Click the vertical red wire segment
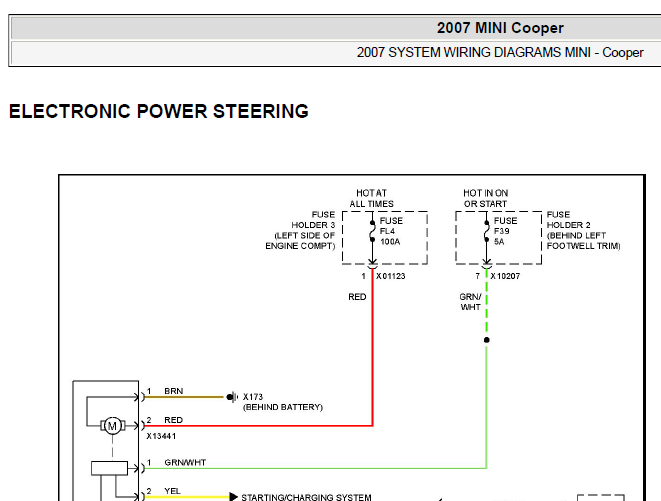Image resolution: width=661 pixels, height=501 pixels. [x=373, y=346]
